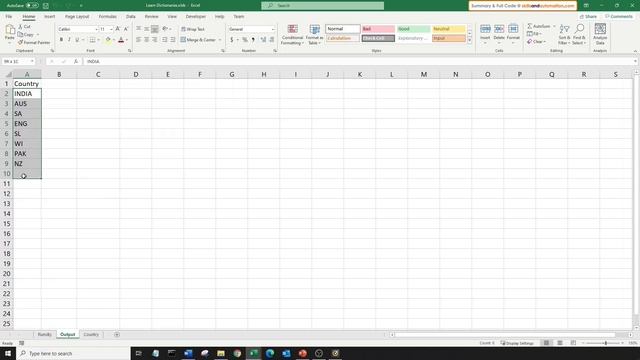Image resolution: width=640 pixels, height=360 pixels.
Task: Apply the Good cell style swatch
Action: pyautogui.click(x=413, y=29)
